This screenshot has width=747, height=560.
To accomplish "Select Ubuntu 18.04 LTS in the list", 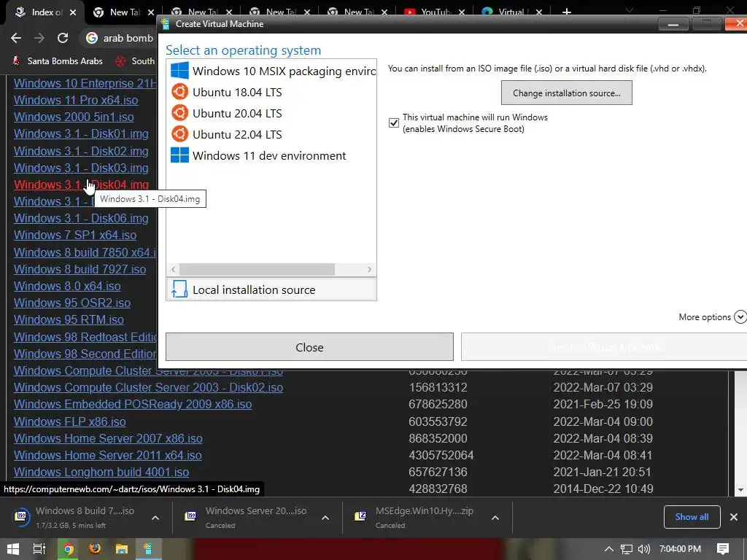I will pos(271,92).
